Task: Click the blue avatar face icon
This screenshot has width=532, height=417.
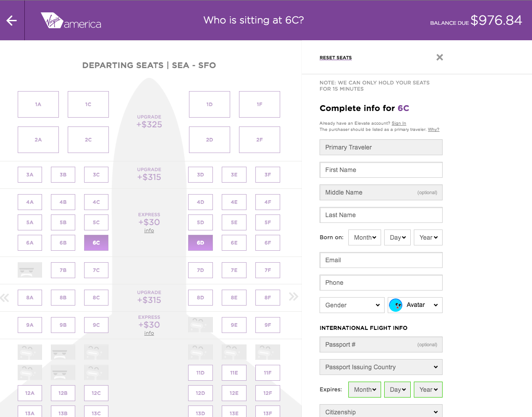Action: coord(396,305)
